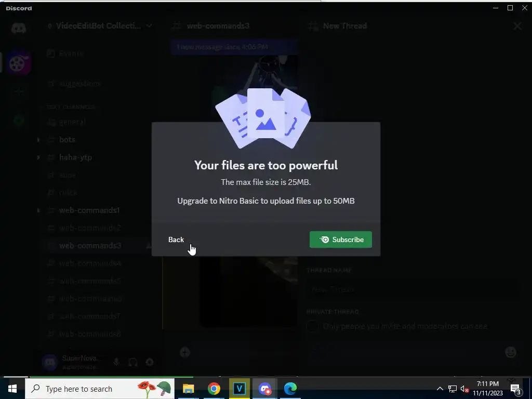Click the green Subscribe button

[341, 240]
